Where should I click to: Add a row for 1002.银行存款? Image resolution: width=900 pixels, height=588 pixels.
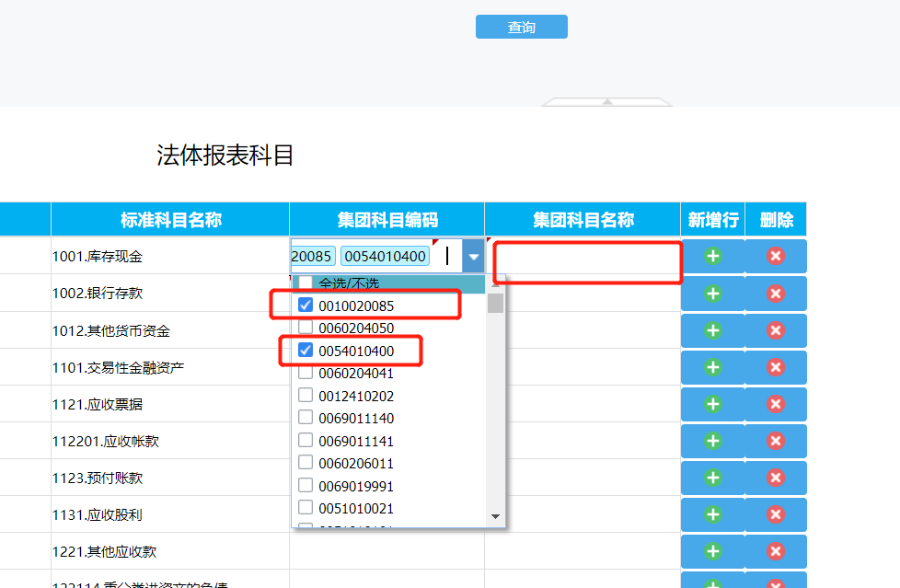(713, 294)
